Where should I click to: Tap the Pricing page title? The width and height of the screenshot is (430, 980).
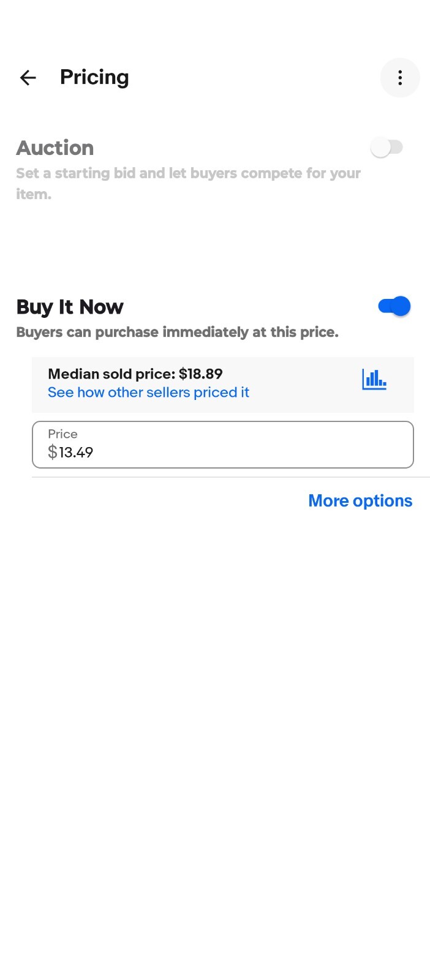[94, 78]
